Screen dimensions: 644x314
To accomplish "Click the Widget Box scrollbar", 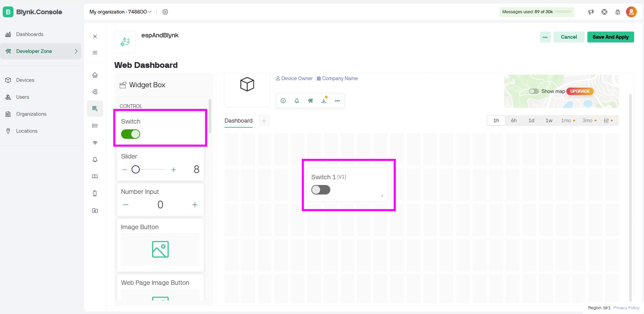I will [x=210, y=116].
